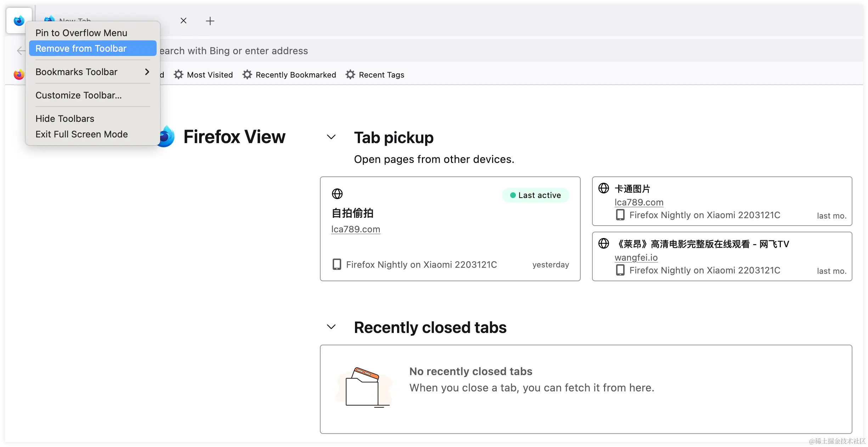The width and height of the screenshot is (868, 447).
Task: Close the New Tab tab
Action: pyautogui.click(x=184, y=21)
